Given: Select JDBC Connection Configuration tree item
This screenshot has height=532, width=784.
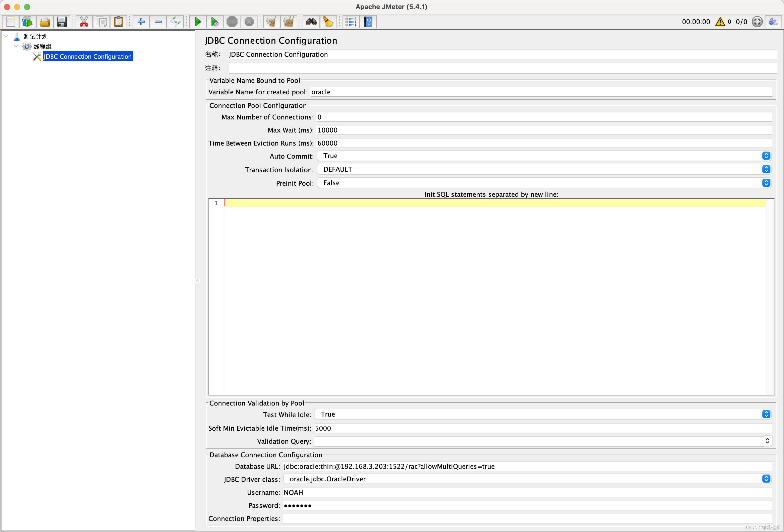Looking at the screenshot, I should (x=88, y=56).
